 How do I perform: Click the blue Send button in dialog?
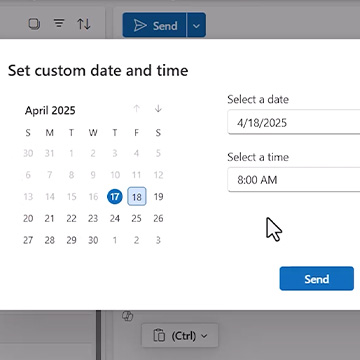(x=317, y=279)
